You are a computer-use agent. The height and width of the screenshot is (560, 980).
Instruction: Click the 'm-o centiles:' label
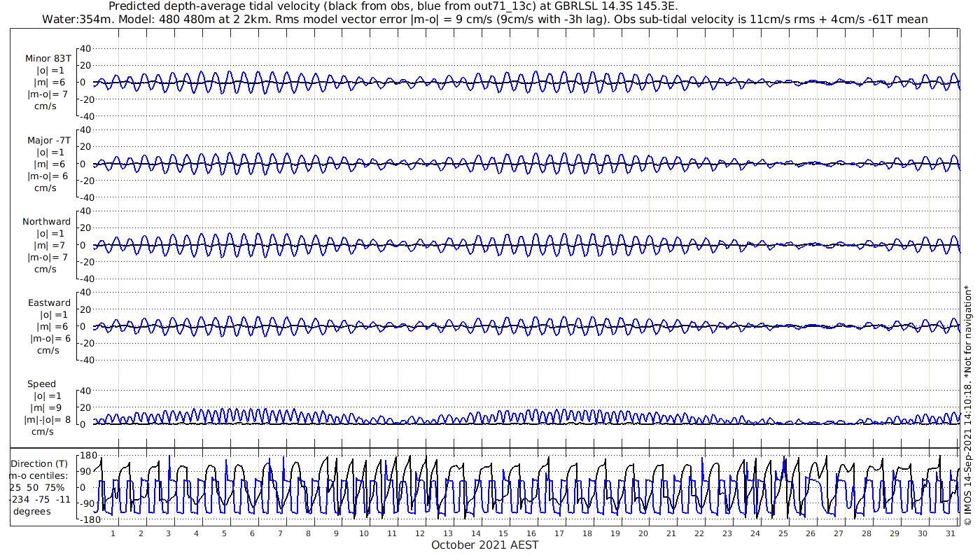pyautogui.click(x=39, y=475)
